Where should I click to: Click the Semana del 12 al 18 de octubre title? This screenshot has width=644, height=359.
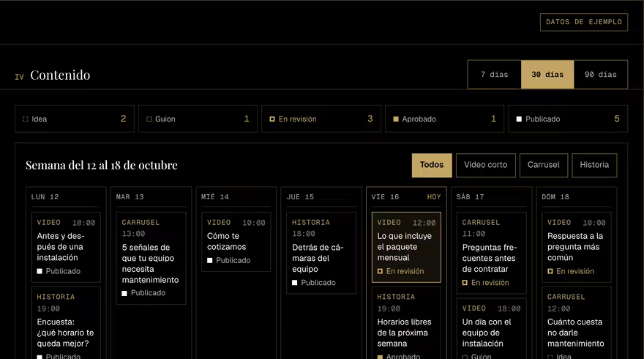(x=102, y=166)
